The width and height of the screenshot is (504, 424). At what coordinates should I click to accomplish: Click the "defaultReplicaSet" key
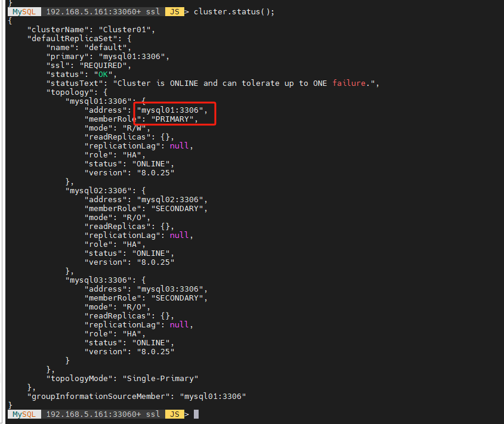pos(74,39)
